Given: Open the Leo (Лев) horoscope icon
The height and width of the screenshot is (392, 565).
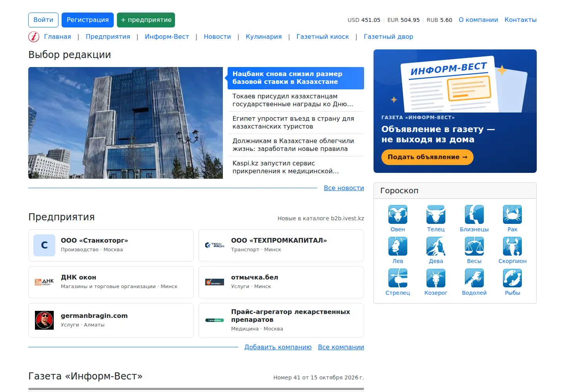Looking at the screenshot, I should click(397, 246).
